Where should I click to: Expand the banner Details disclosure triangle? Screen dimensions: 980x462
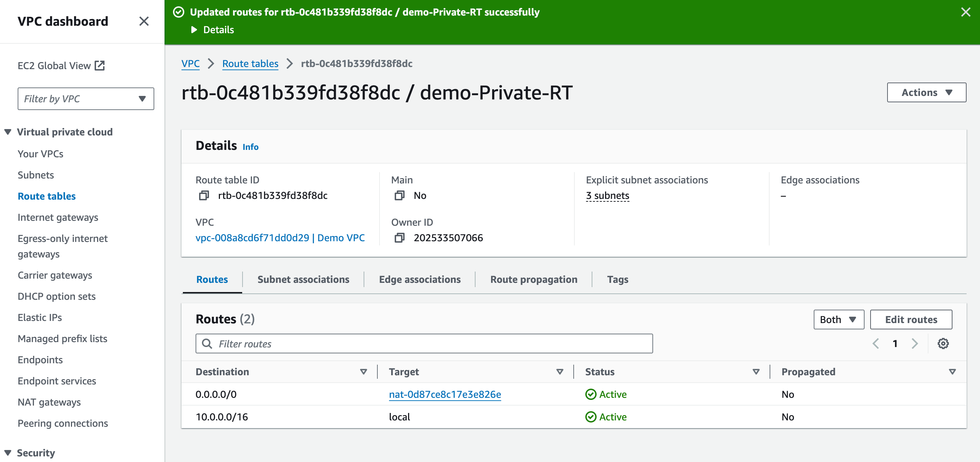pos(194,30)
